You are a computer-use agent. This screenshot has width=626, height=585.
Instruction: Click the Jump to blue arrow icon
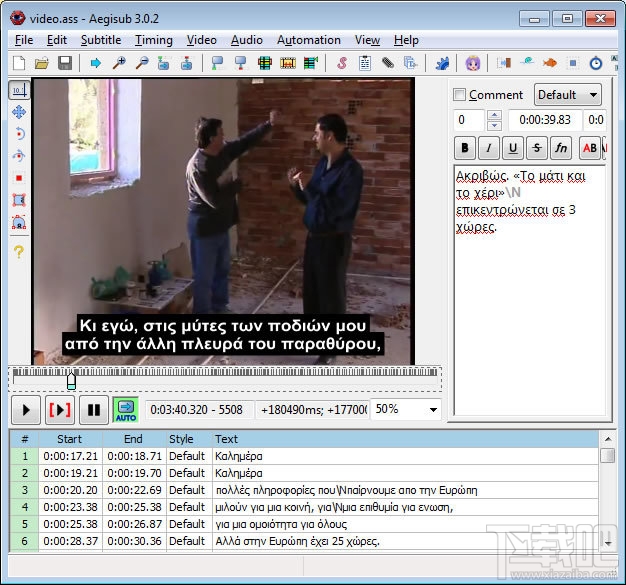click(95, 63)
